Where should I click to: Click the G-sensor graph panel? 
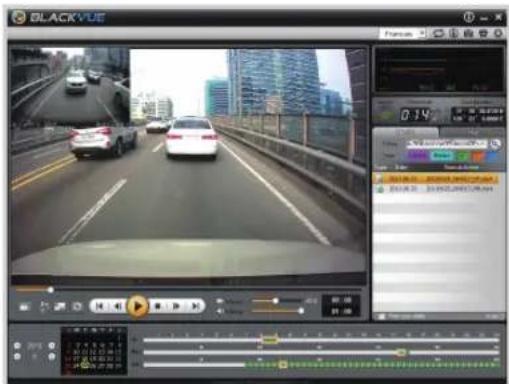[x=439, y=69]
